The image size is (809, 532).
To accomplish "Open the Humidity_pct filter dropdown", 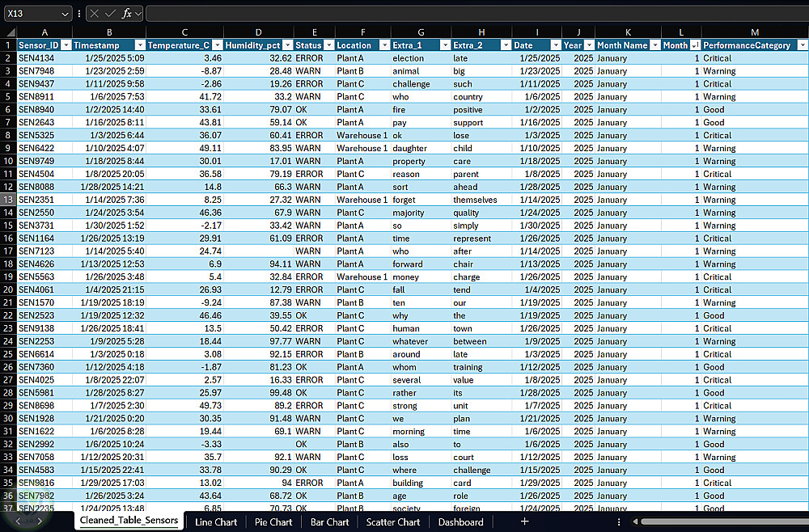I will [288, 45].
